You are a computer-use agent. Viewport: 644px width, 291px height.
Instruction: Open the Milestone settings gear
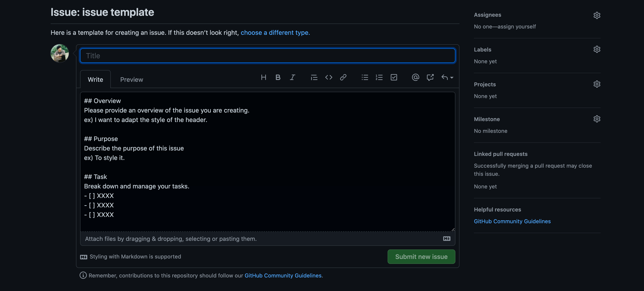click(597, 119)
